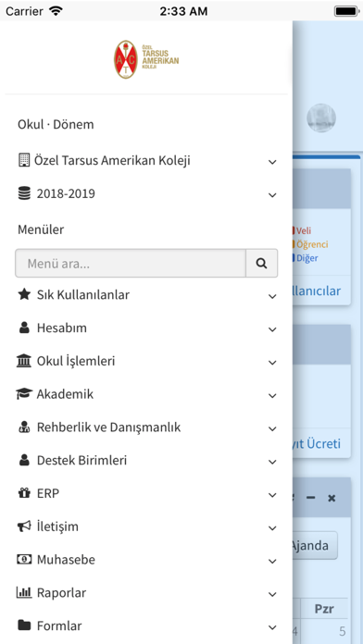Click the gift icon beside ERP
The height and width of the screenshot is (644, 363).
(x=24, y=493)
